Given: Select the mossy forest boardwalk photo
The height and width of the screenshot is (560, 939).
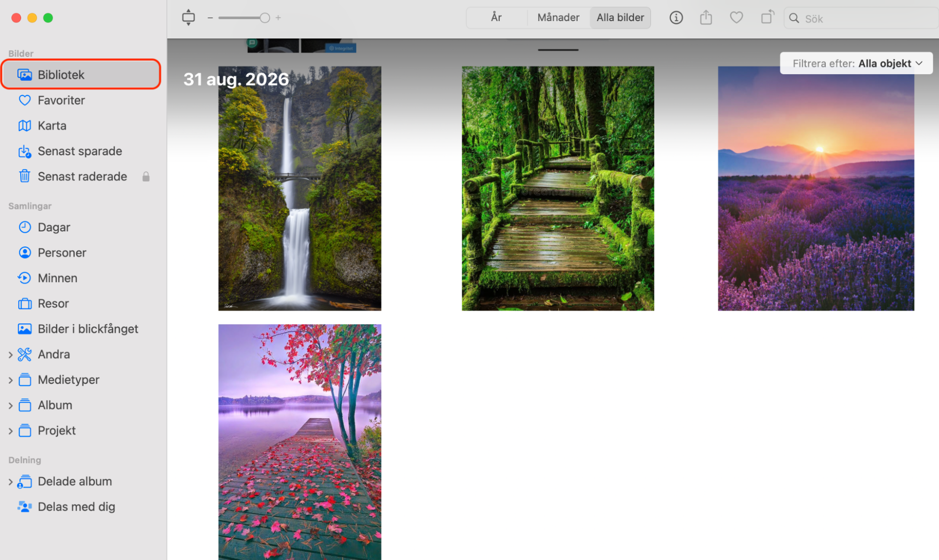Looking at the screenshot, I should pyautogui.click(x=558, y=188).
